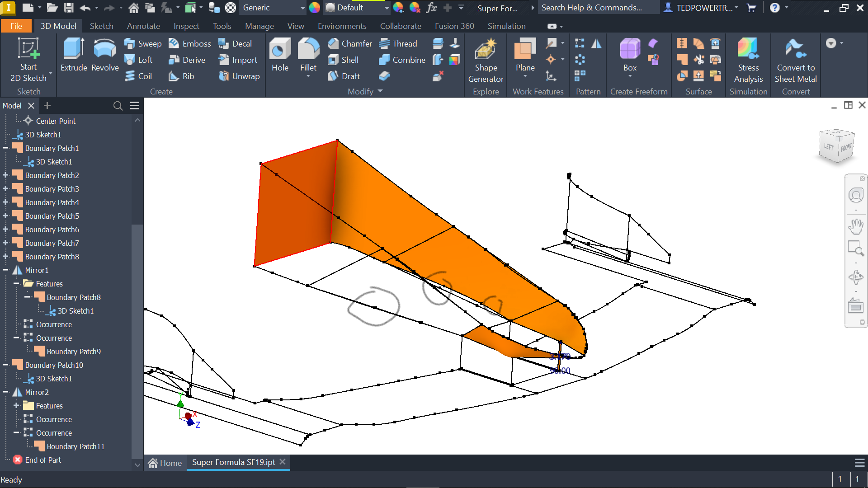
Task: Expand the Modify panel dropdown
Action: tap(380, 91)
